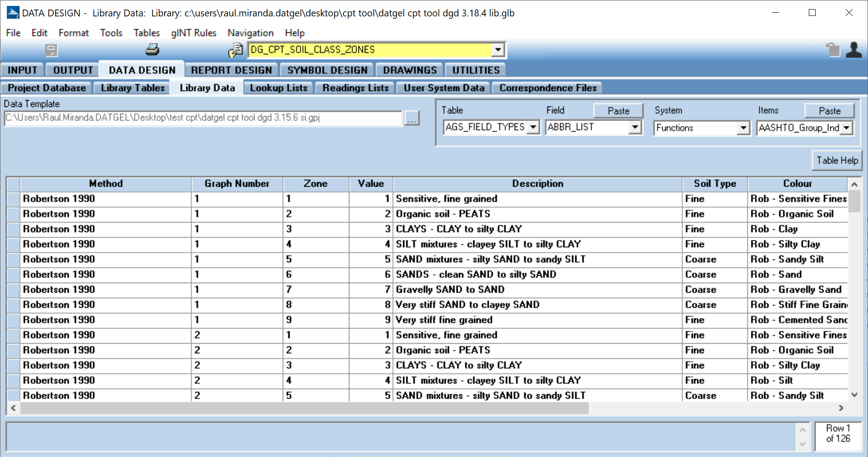The width and height of the screenshot is (868, 457).
Task: Click the Paste button next to Field
Action: point(618,111)
